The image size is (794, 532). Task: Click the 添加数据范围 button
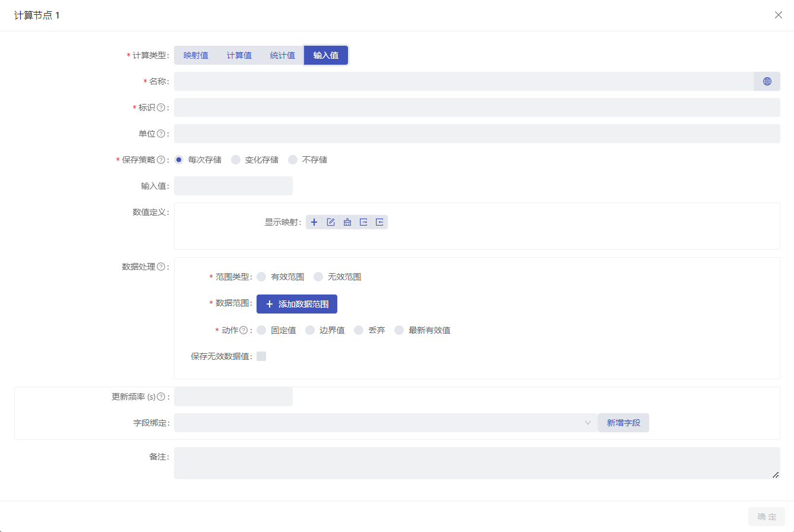tap(297, 304)
